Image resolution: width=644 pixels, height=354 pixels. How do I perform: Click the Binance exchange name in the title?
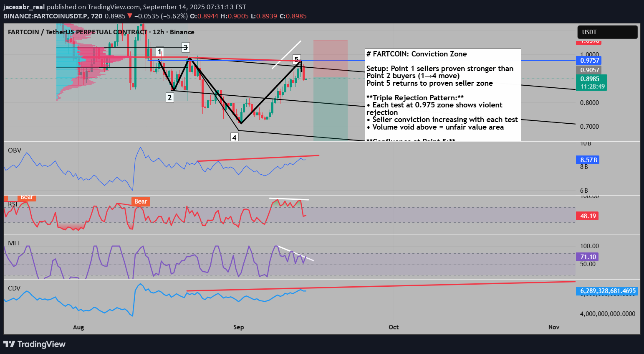tap(182, 32)
